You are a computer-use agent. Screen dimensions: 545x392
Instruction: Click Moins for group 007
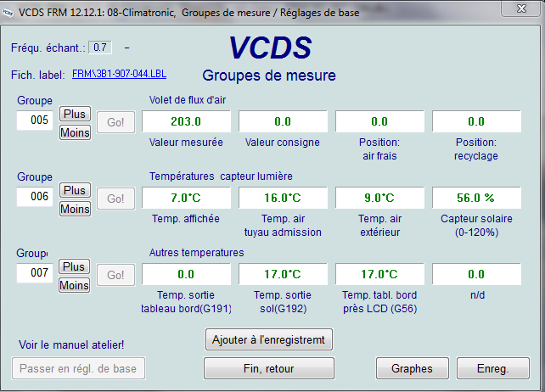pos(74,285)
